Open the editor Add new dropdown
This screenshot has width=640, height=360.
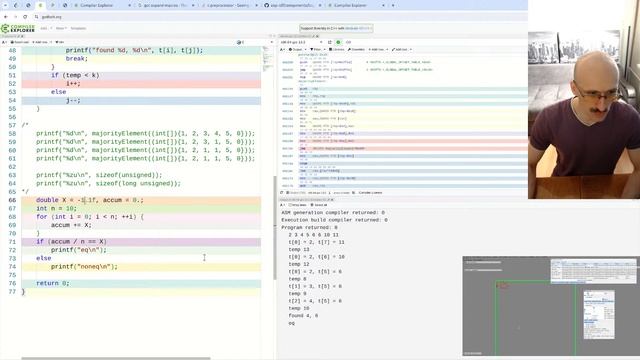click(42, 42)
